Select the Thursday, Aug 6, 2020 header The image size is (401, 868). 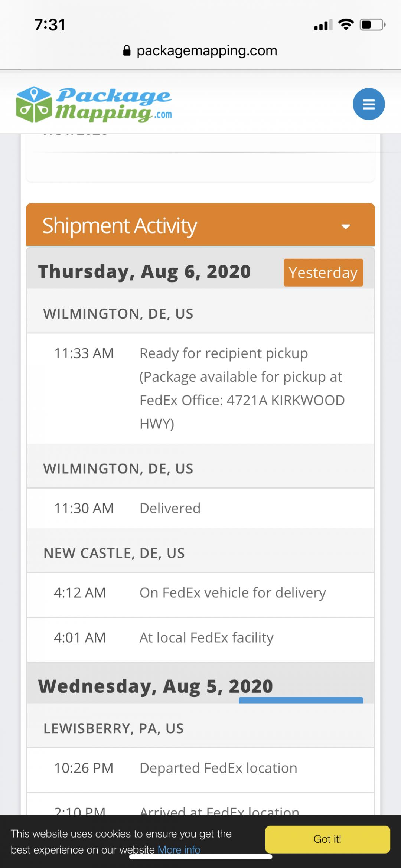[144, 272]
